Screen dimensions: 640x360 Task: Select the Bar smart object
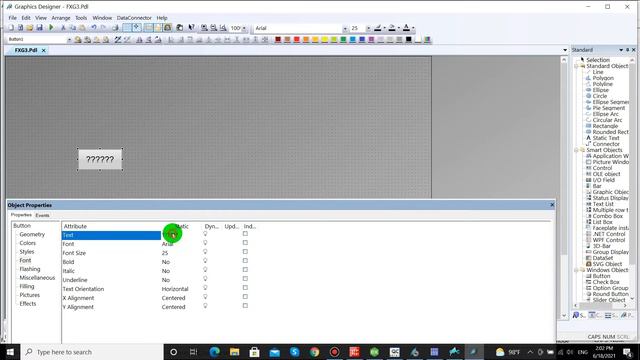[597, 186]
